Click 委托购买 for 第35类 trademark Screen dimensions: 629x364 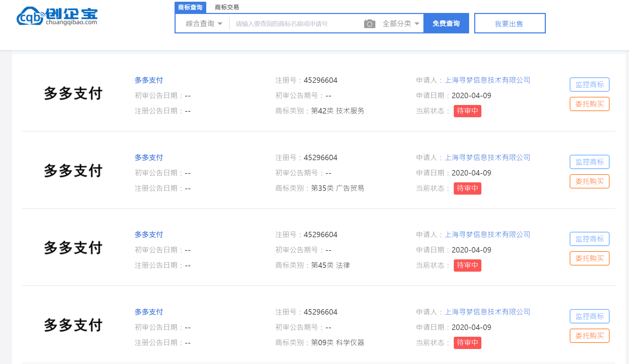click(x=589, y=181)
